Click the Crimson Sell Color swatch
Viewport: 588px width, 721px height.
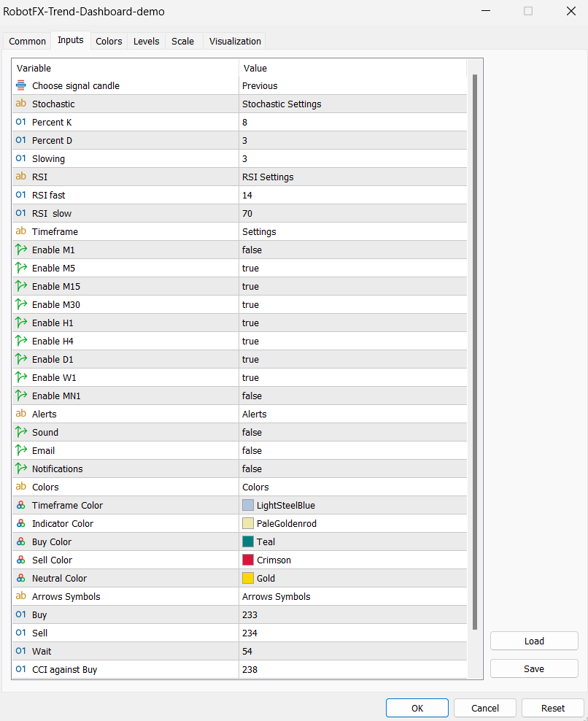tap(248, 560)
